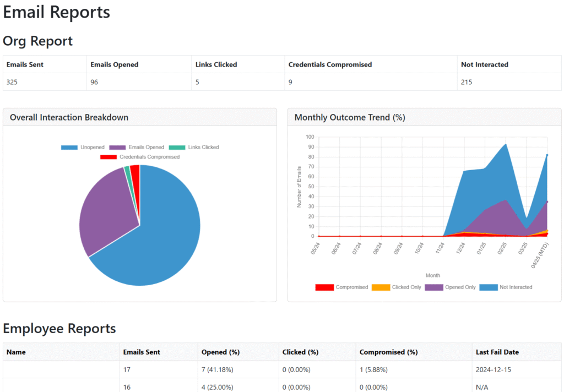Click the Credentials Compromised count of 9
The height and width of the screenshot is (392, 564).
click(x=290, y=81)
